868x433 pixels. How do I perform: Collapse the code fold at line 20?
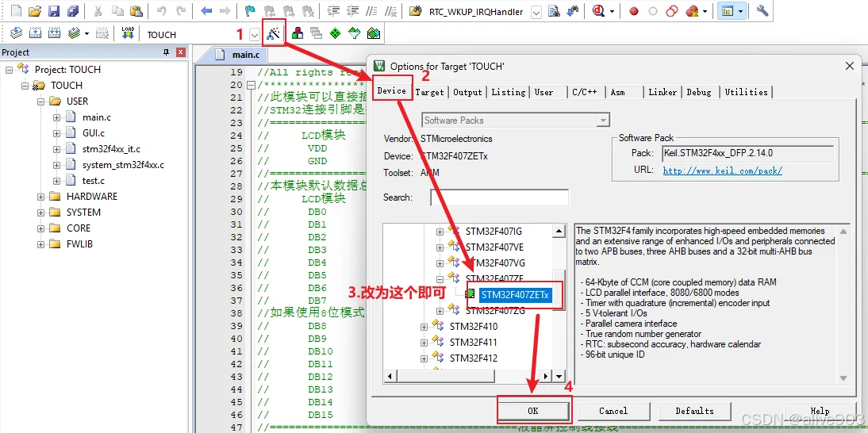coord(252,85)
